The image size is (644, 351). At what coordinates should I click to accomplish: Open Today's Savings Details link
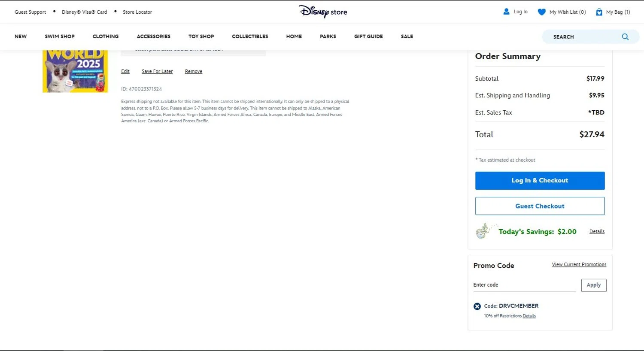click(597, 231)
